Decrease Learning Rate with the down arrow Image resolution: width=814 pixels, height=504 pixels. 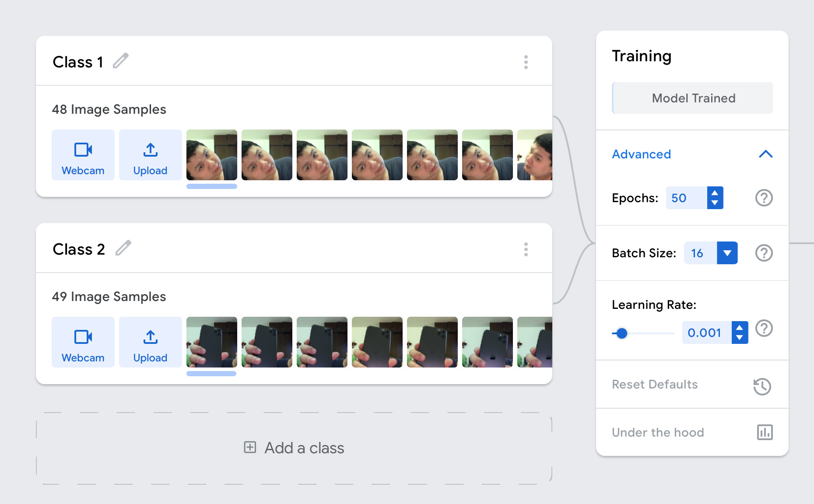(x=740, y=338)
